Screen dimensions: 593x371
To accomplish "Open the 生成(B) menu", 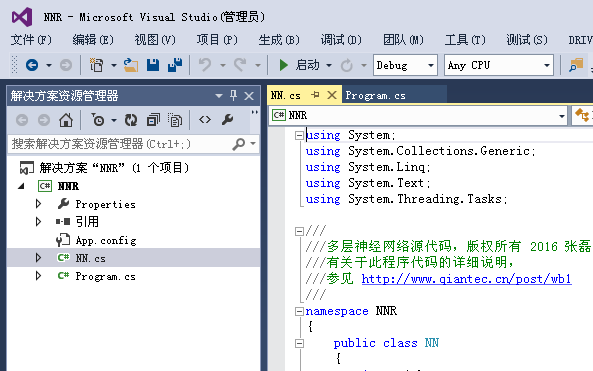I will [279, 40].
